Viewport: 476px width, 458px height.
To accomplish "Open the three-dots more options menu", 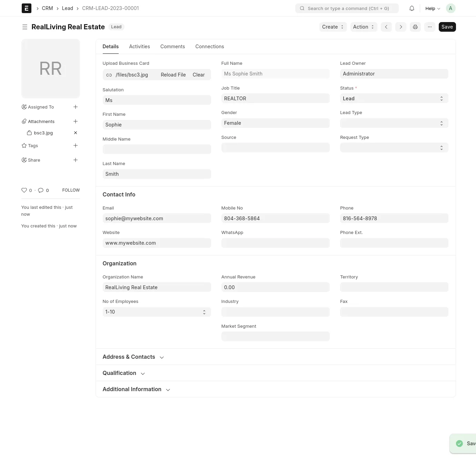I will [430, 27].
